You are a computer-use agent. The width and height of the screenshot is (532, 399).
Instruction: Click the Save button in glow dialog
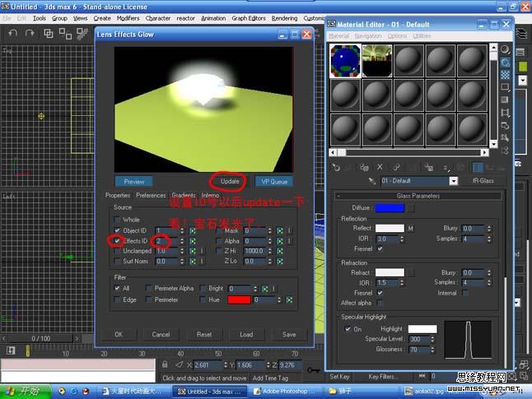tap(289, 335)
